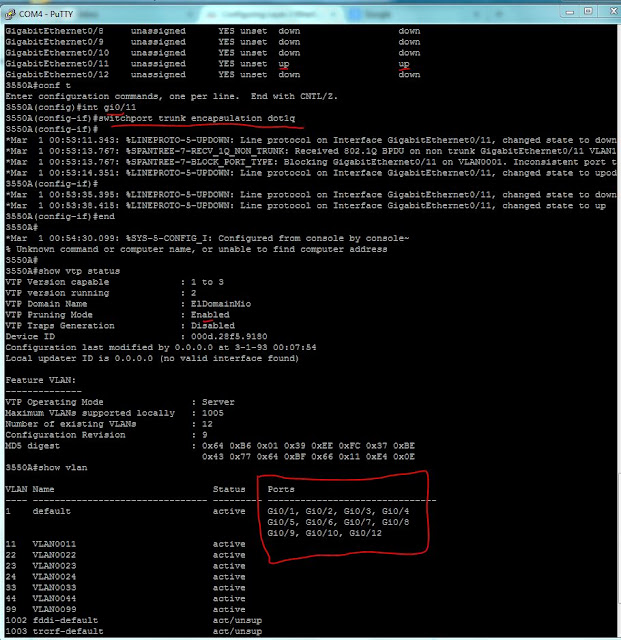
Task: Click the "VTP Traps Generation" label
Action: [60, 326]
